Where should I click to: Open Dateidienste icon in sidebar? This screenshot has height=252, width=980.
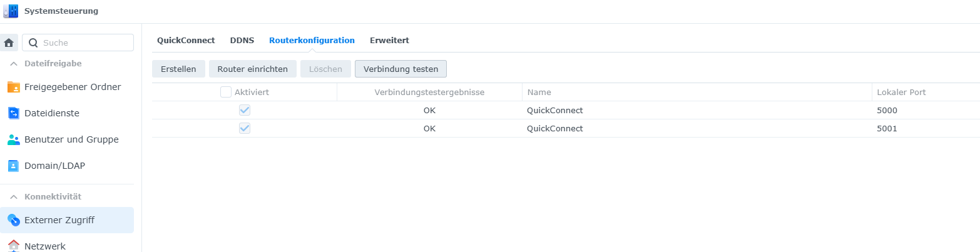coord(14,113)
